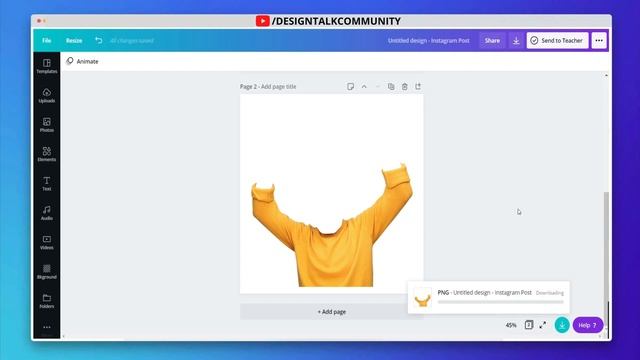Add notes to Page 2
640x360 pixels.
pyautogui.click(x=350, y=87)
